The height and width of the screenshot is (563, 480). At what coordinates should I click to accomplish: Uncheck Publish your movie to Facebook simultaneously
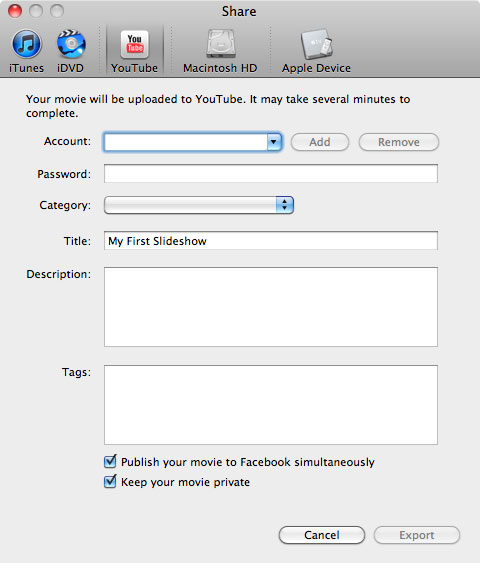pos(110,461)
